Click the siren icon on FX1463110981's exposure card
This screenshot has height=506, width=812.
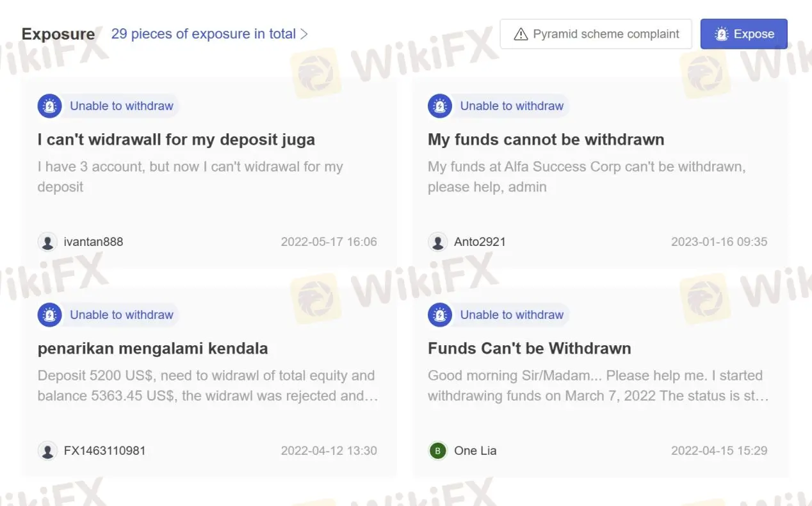coord(49,314)
